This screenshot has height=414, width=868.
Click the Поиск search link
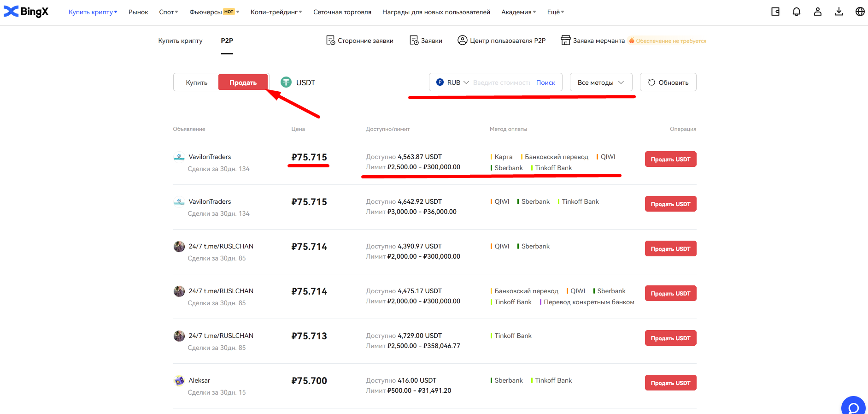point(545,83)
